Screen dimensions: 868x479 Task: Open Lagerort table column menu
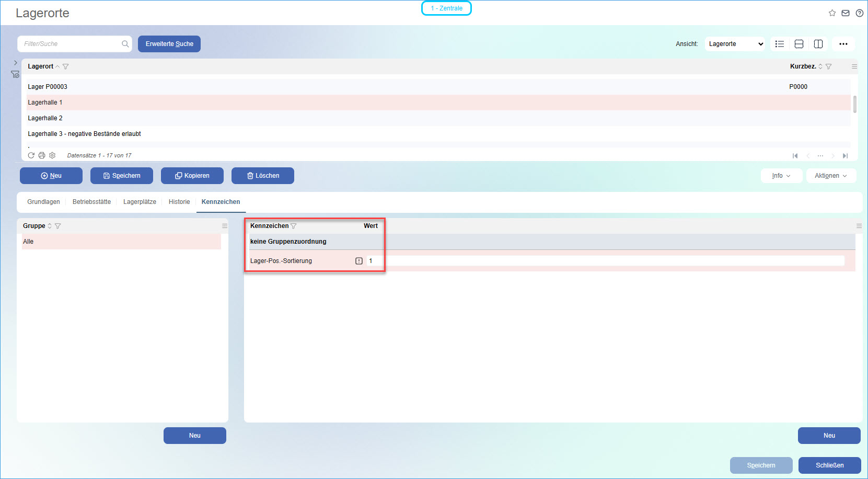click(854, 66)
